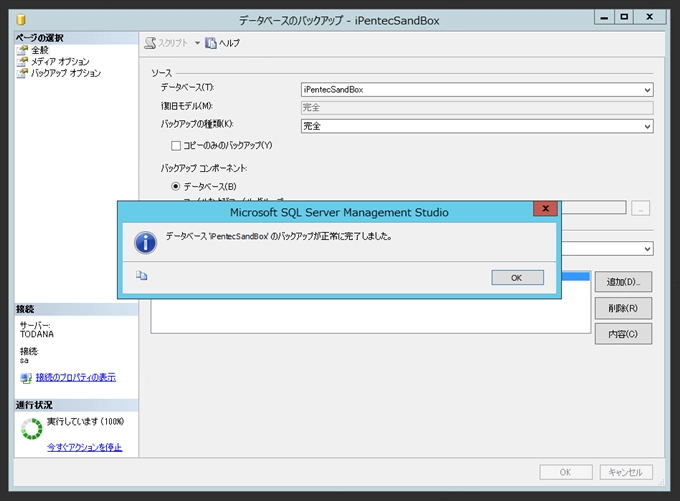Close the データベースのバックアップ window
This screenshot has width=680, height=501.
point(650,17)
